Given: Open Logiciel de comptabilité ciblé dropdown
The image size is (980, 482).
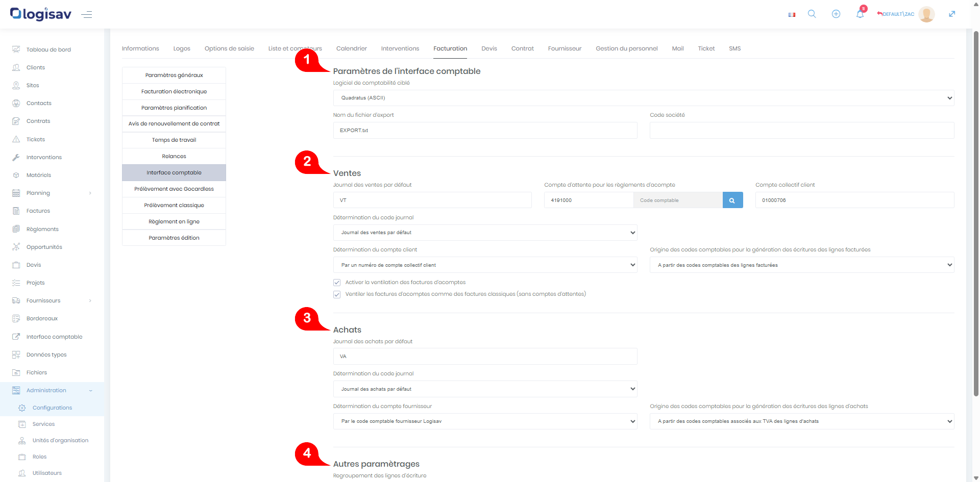Looking at the screenshot, I should click(643, 98).
